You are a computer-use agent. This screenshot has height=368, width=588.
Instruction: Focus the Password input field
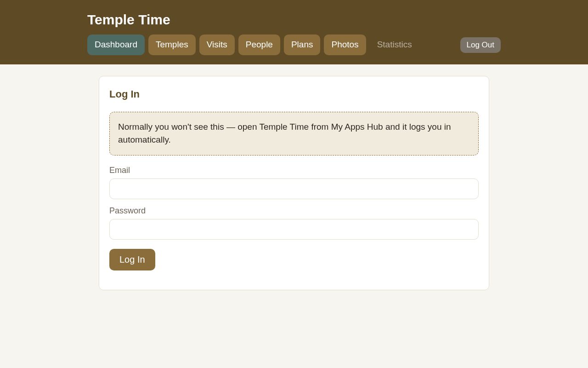coord(294,229)
